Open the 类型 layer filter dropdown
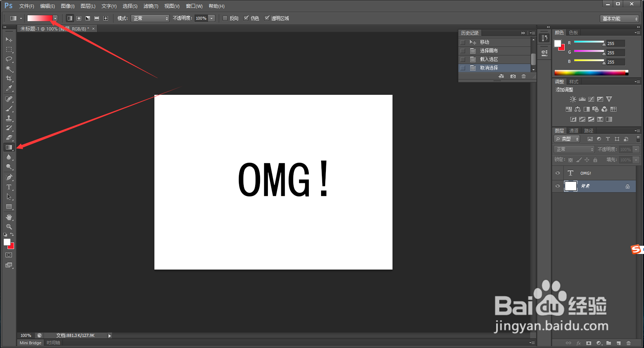 [x=567, y=139]
